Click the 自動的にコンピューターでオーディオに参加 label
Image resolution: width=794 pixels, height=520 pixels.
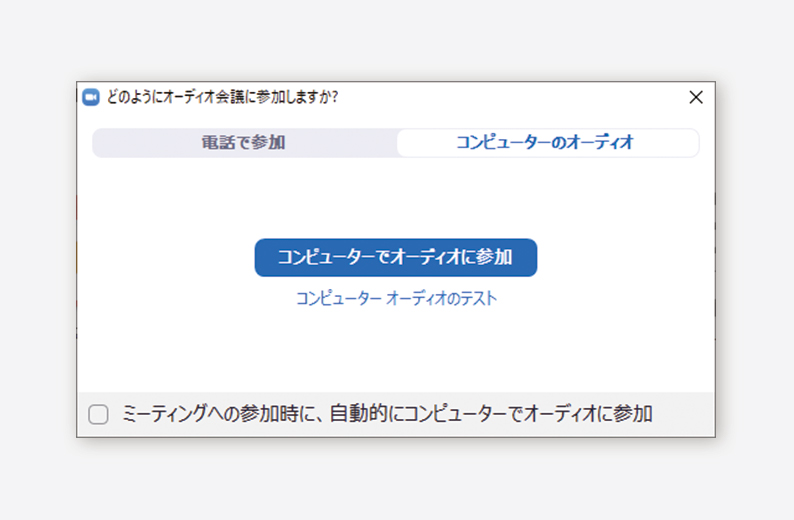click(491, 414)
